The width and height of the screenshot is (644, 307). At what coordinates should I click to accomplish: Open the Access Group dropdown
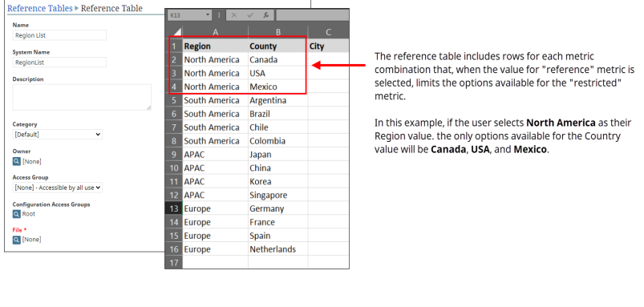click(x=58, y=188)
